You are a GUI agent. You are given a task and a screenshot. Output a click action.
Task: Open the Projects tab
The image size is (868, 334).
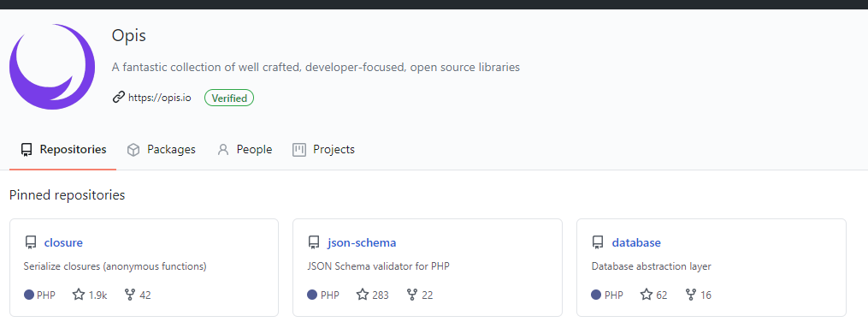pos(323,149)
